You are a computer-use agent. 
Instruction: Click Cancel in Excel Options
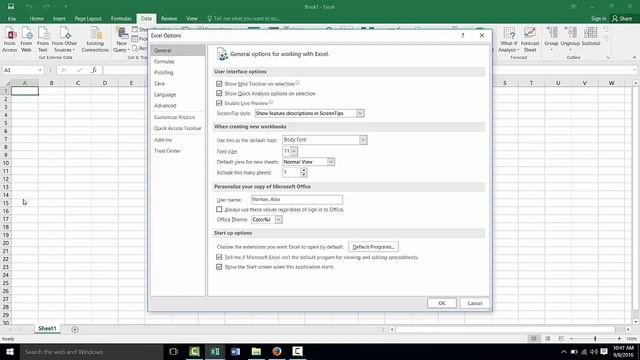point(475,303)
